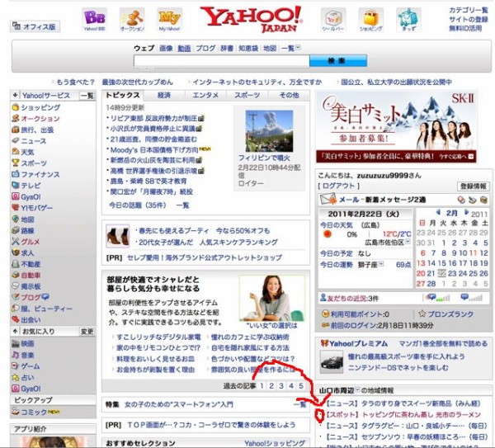Select the 画像 search tab
495x448 pixels.
click(166, 49)
